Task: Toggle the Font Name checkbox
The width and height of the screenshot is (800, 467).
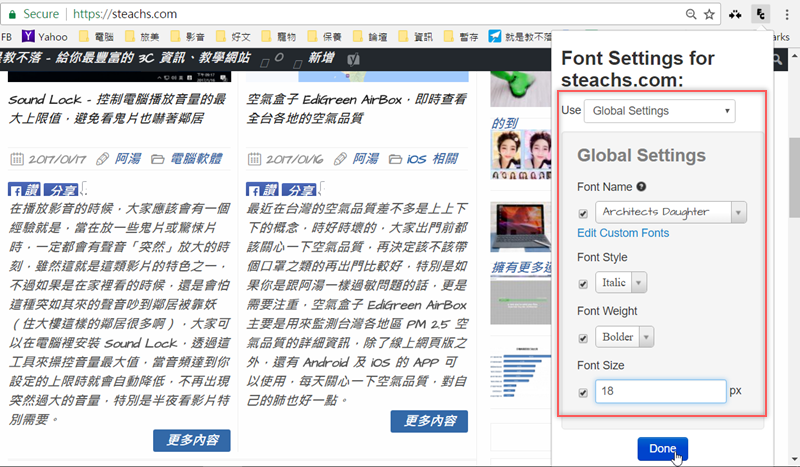Action: click(584, 212)
